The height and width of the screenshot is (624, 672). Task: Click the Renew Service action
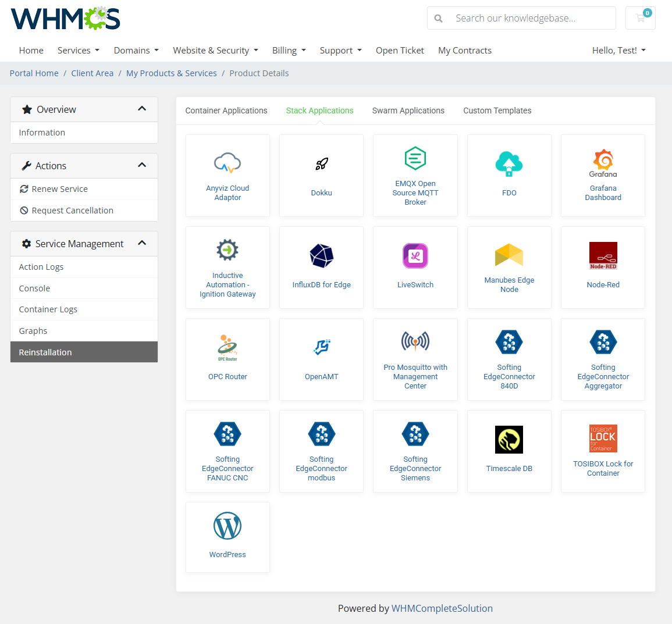tap(58, 188)
